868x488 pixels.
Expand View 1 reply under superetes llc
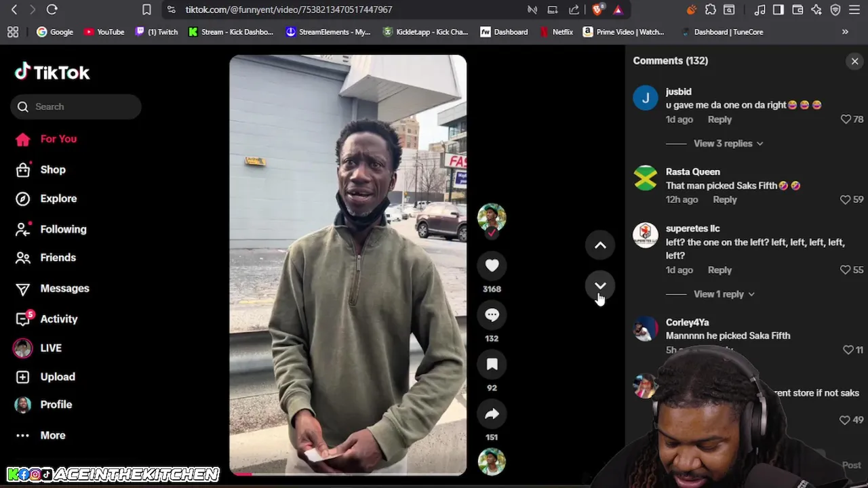point(724,294)
